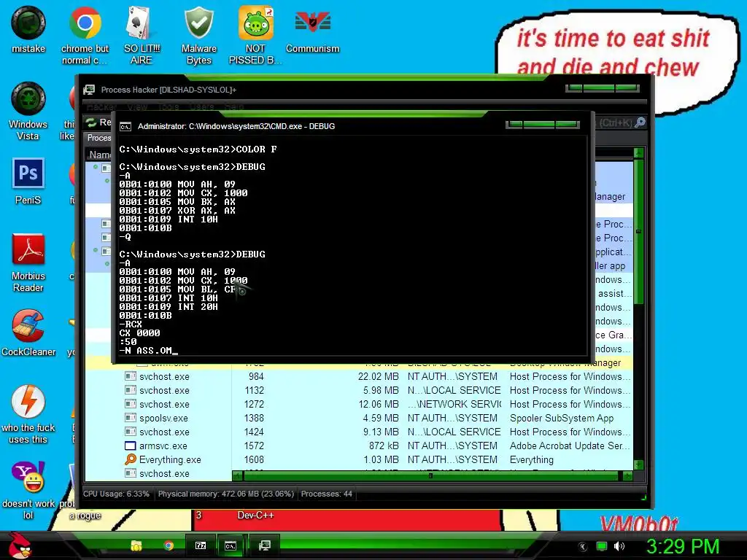Click the 'Spooler SubSystem App' description
Viewport: 747px width, 560px height.
562,418
